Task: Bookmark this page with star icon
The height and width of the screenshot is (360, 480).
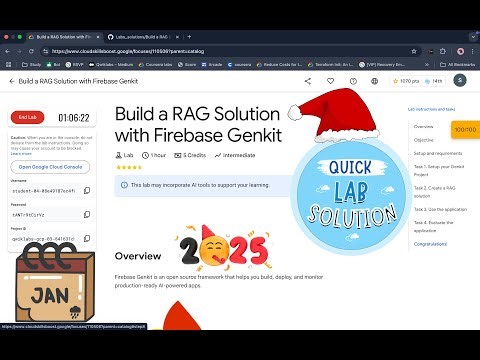Action: pos(414,51)
